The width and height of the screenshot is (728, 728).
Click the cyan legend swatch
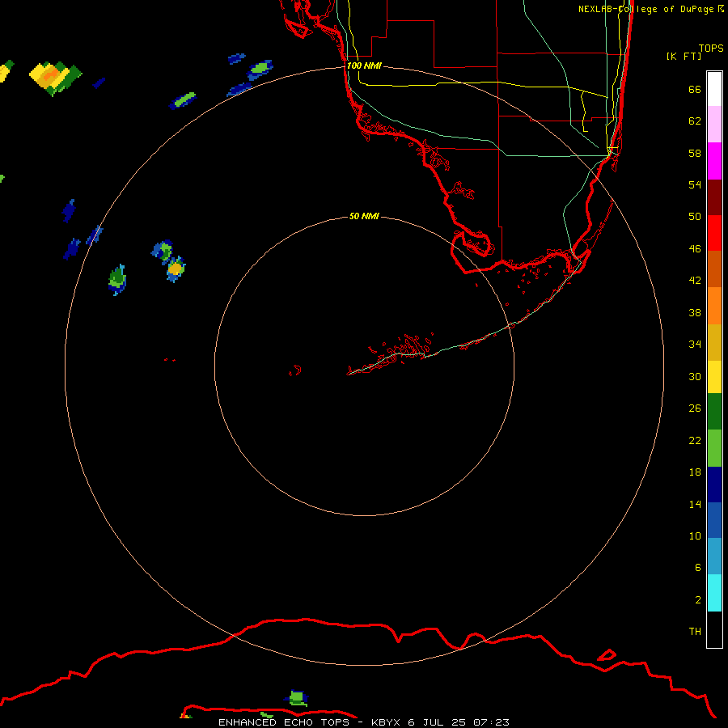pyautogui.click(x=714, y=593)
